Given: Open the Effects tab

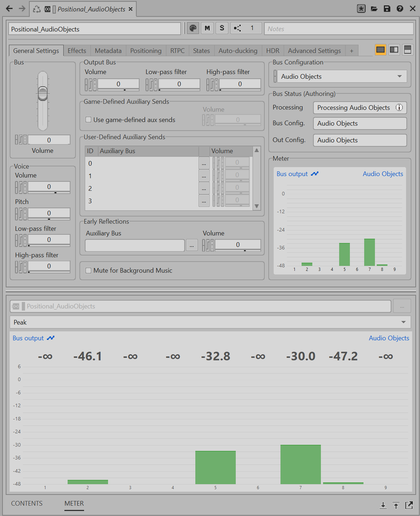Looking at the screenshot, I should tap(77, 51).
